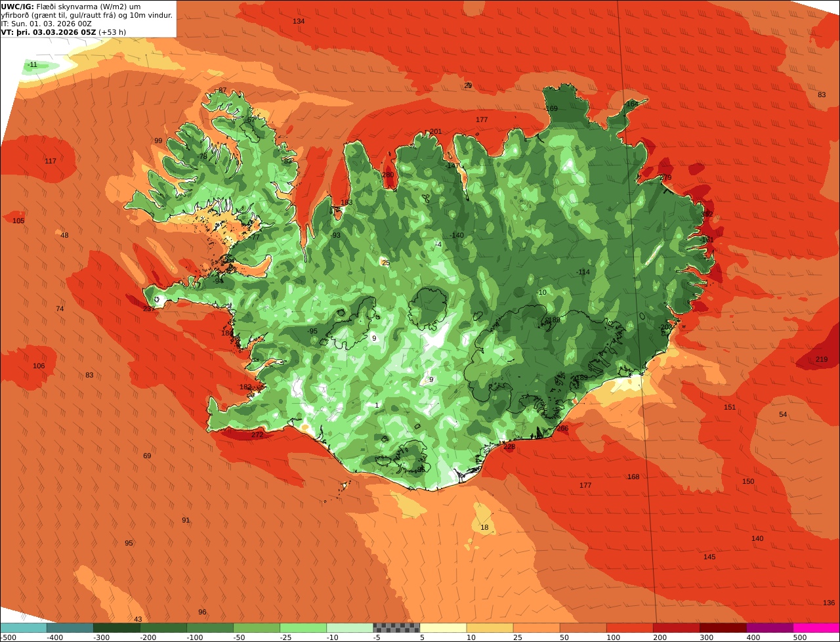Select the pale yellow 5 to 10 swatch
The image size is (840, 642).
[443, 628]
